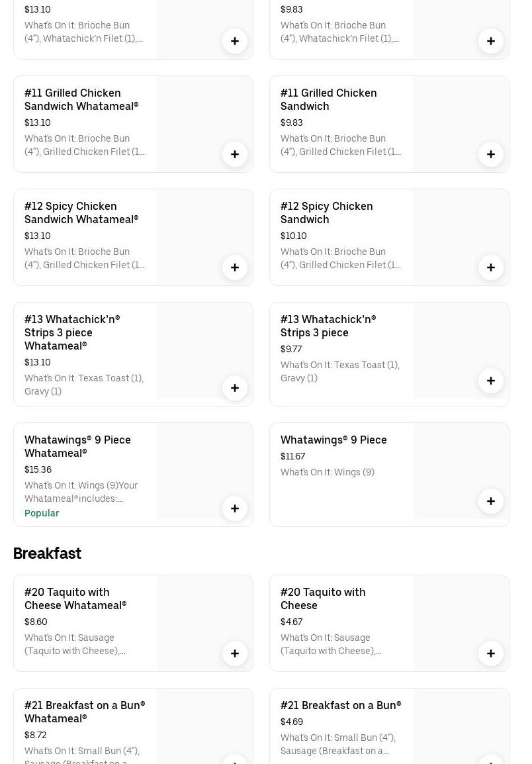Add #20 Taquito with Cheese Whatameal to cart
The width and height of the screenshot is (532, 764).
point(235,653)
